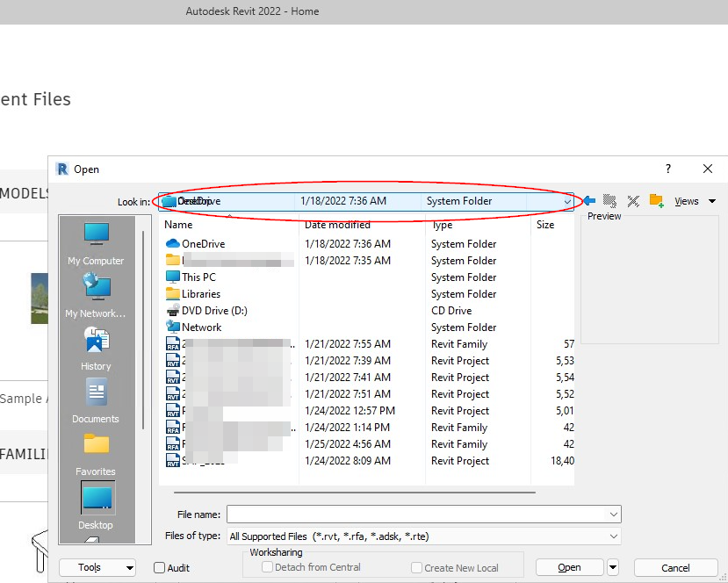Viewport: 728px width, 583px height.
Task: Click the blue Back arrow in the Open dialog
Action: point(588,200)
